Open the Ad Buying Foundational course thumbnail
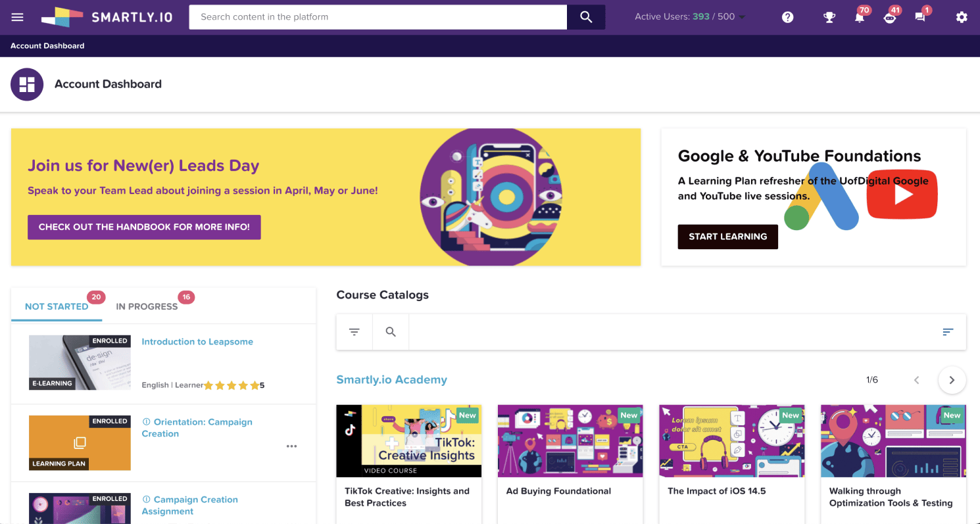The height and width of the screenshot is (524, 980). (x=570, y=441)
